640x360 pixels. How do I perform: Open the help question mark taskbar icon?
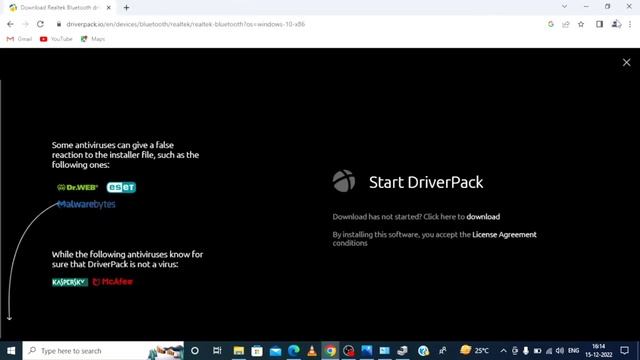(x=423, y=351)
